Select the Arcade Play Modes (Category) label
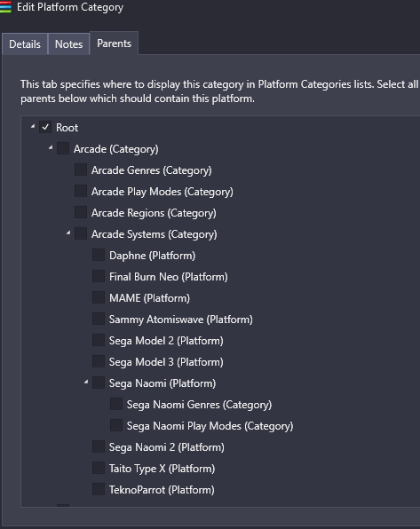The width and height of the screenshot is (420, 529). [x=162, y=192]
